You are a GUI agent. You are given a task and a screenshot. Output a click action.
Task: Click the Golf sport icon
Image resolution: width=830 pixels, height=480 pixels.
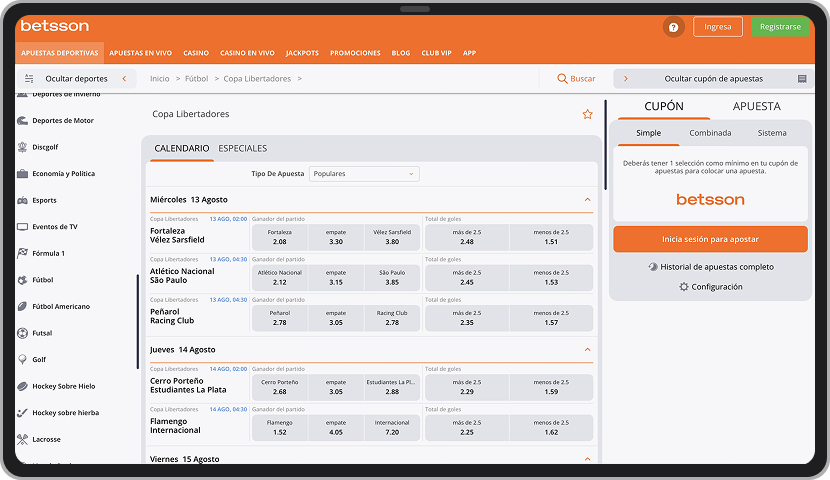click(x=22, y=359)
